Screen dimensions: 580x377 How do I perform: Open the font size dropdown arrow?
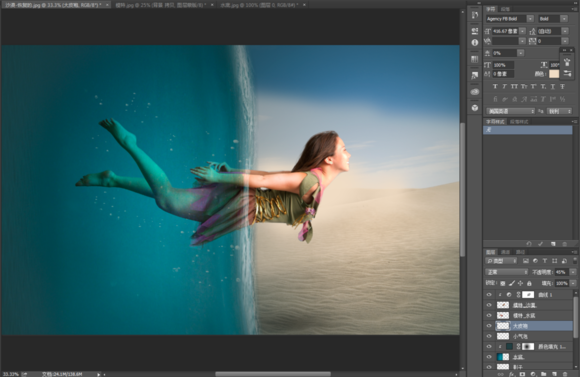point(522,31)
